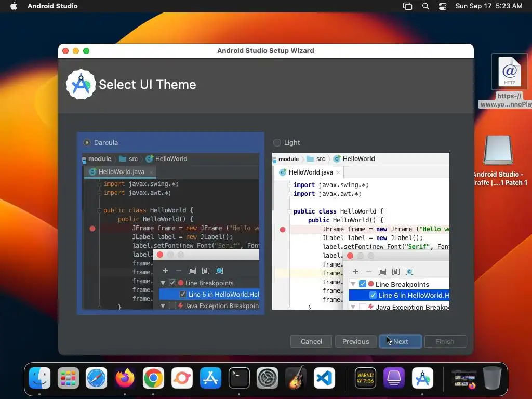Select the Android Studio Giraffe disk on desktop
532x399 pixels.
coord(498,150)
